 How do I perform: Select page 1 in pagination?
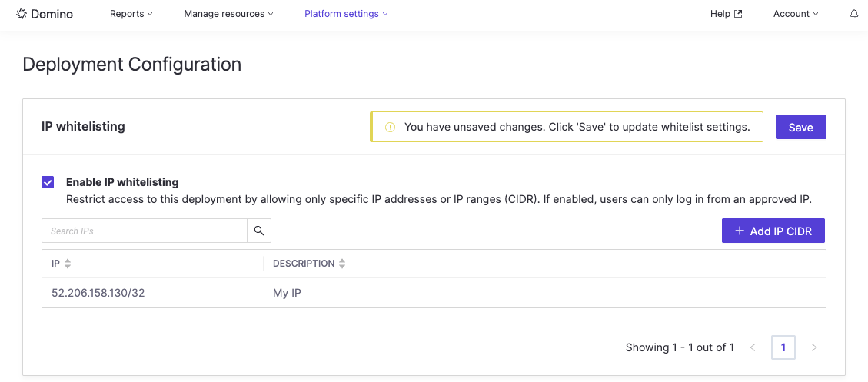click(x=783, y=347)
